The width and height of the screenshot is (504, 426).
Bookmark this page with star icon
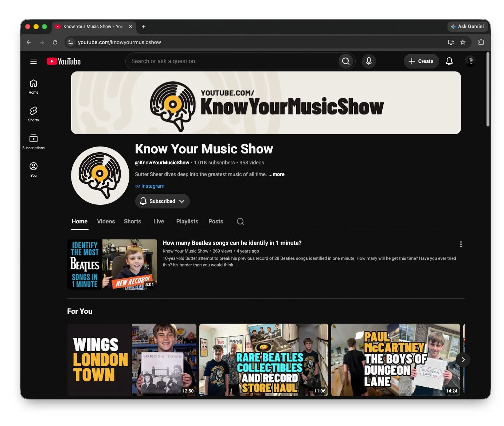click(x=463, y=42)
